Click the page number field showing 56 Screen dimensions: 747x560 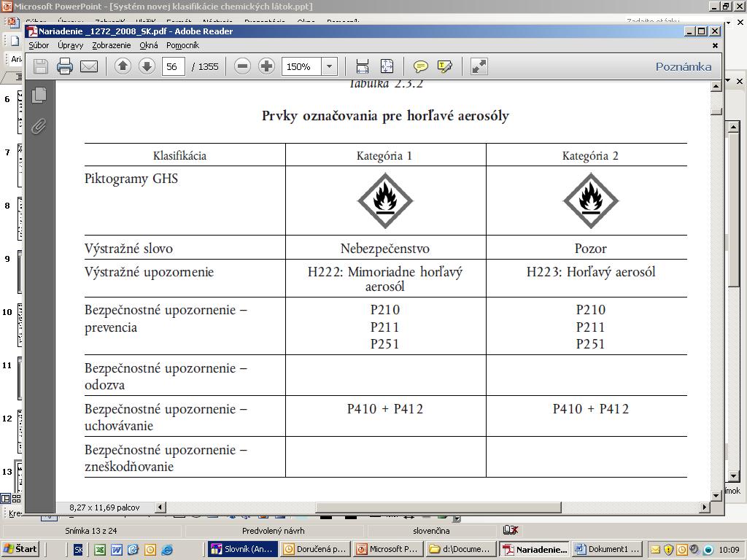click(x=173, y=66)
